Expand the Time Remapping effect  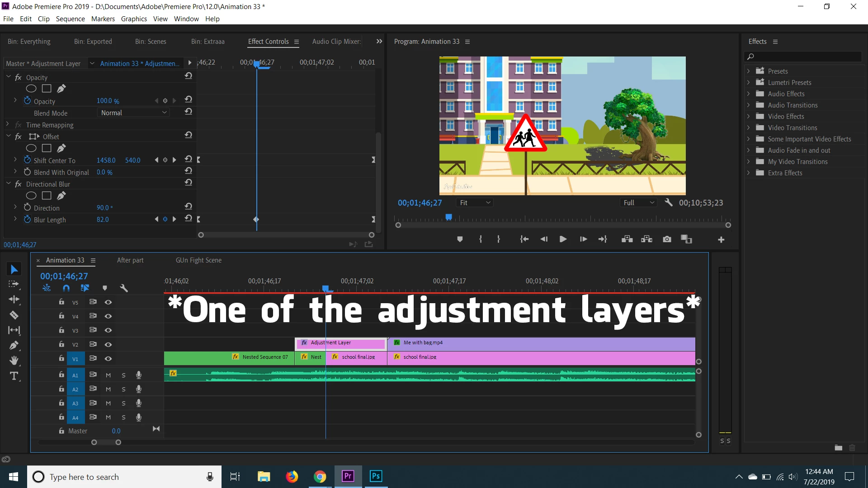pos(7,125)
